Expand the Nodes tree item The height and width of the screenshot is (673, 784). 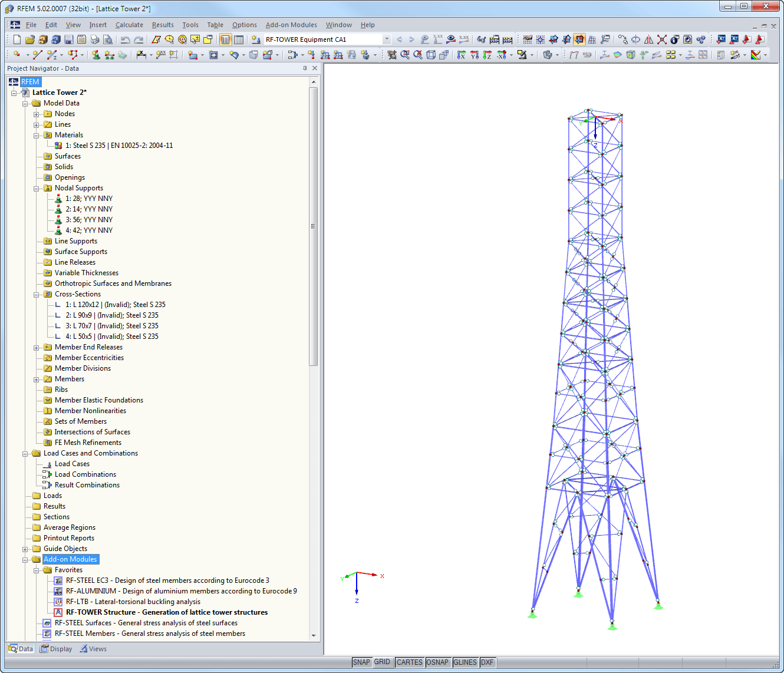pyautogui.click(x=36, y=113)
